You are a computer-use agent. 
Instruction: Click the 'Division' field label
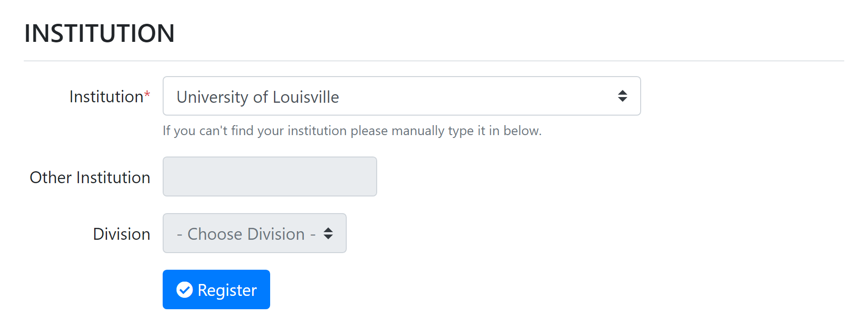pyautogui.click(x=121, y=234)
